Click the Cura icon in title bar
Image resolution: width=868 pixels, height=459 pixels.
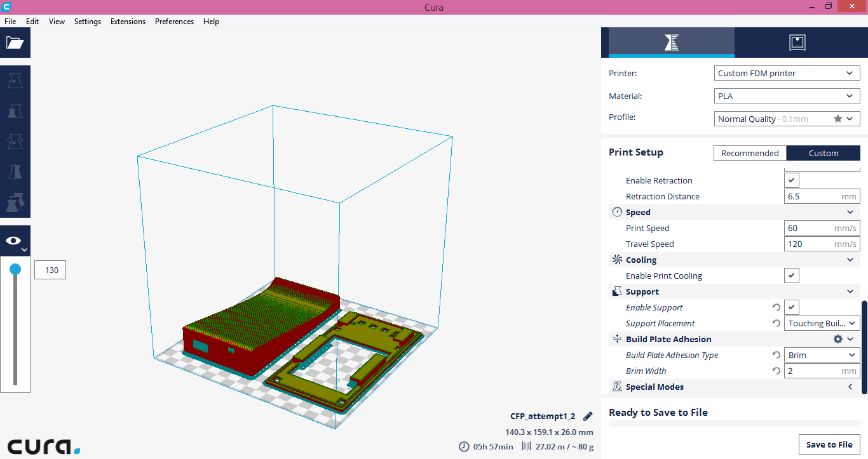click(x=6, y=7)
